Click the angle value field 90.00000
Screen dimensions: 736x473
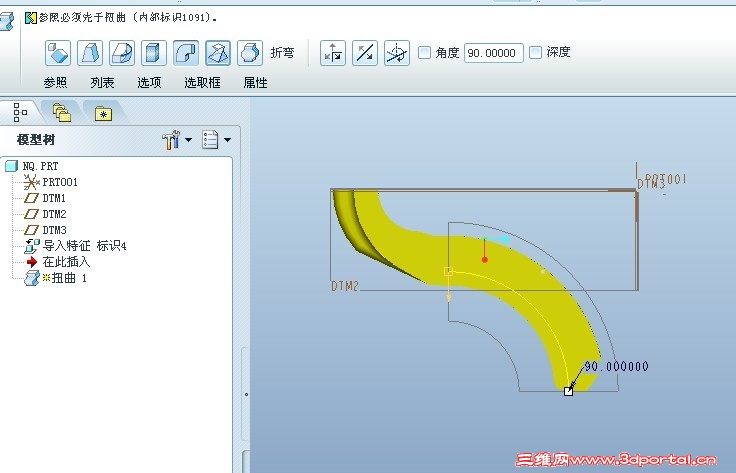pyautogui.click(x=494, y=53)
